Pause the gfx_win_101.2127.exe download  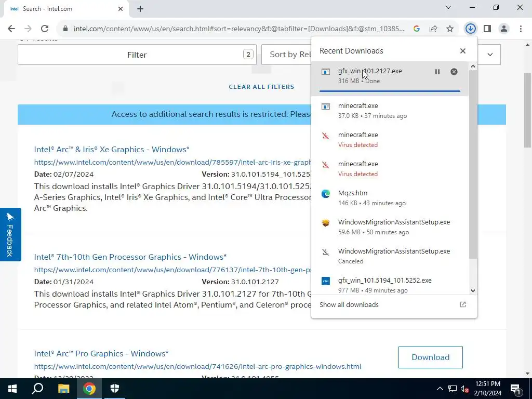click(x=437, y=72)
